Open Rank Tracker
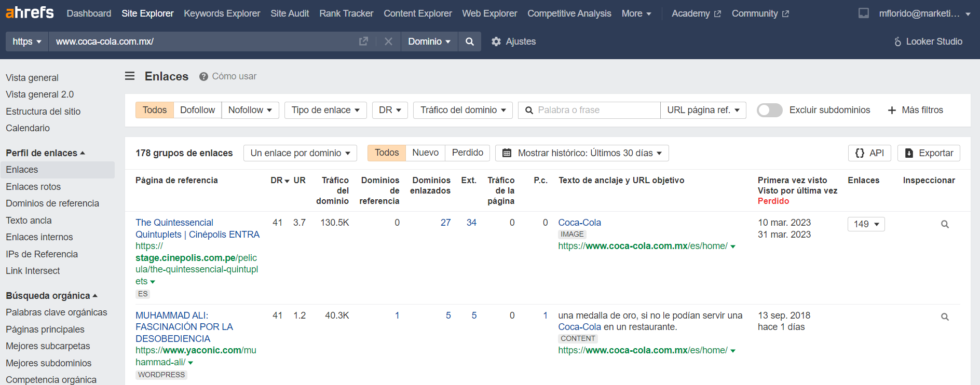Image resolution: width=980 pixels, height=385 pixels. pos(346,13)
